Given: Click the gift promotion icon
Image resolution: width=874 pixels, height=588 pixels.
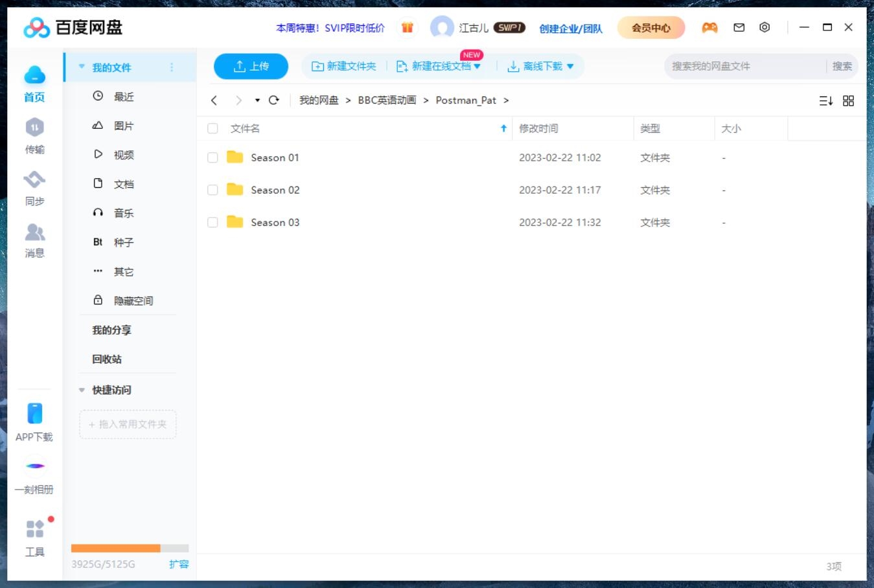Looking at the screenshot, I should click(407, 27).
